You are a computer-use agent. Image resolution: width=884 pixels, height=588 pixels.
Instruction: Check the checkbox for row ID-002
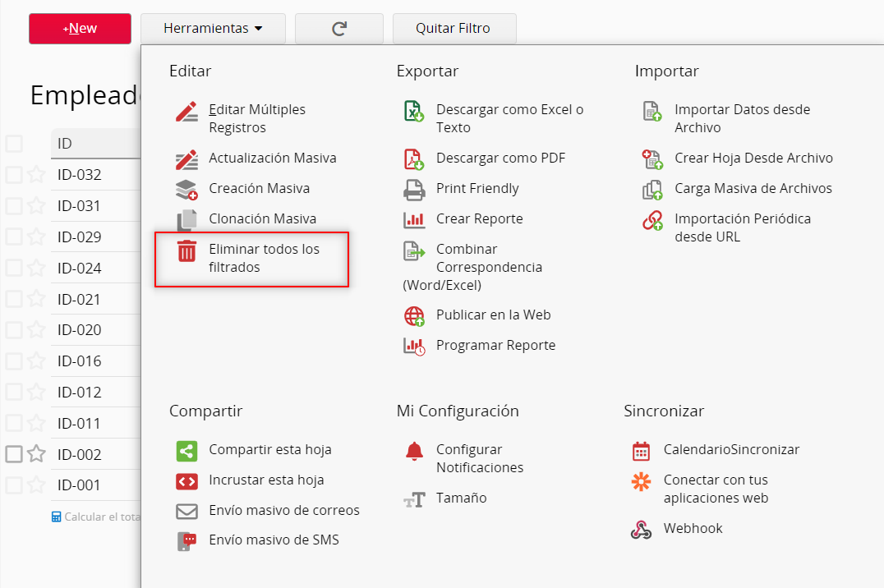click(x=14, y=454)
